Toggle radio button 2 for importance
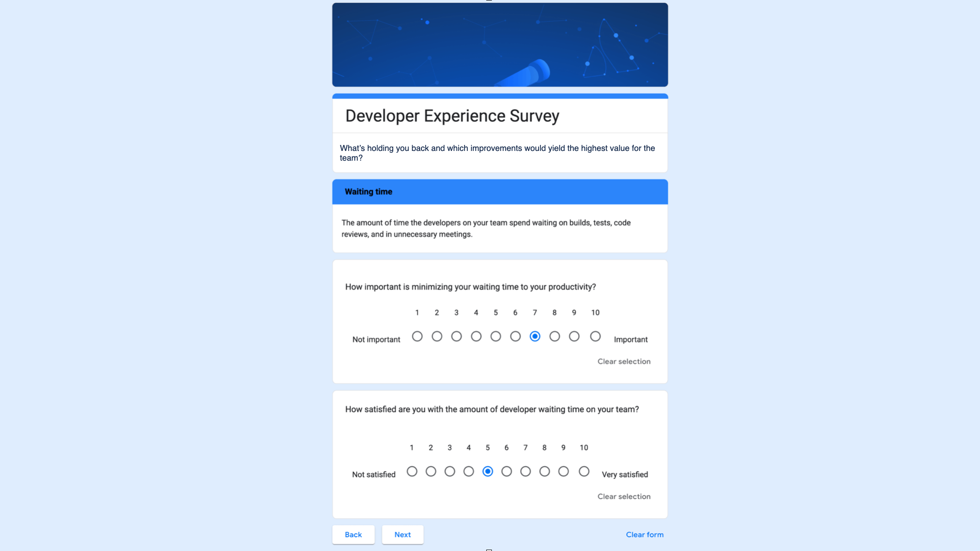980x551 pixels. 436,336
